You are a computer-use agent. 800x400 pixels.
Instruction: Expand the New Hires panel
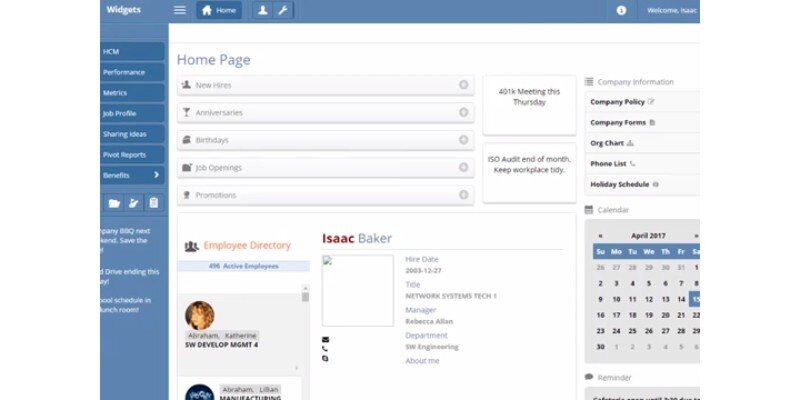[463, 85]
